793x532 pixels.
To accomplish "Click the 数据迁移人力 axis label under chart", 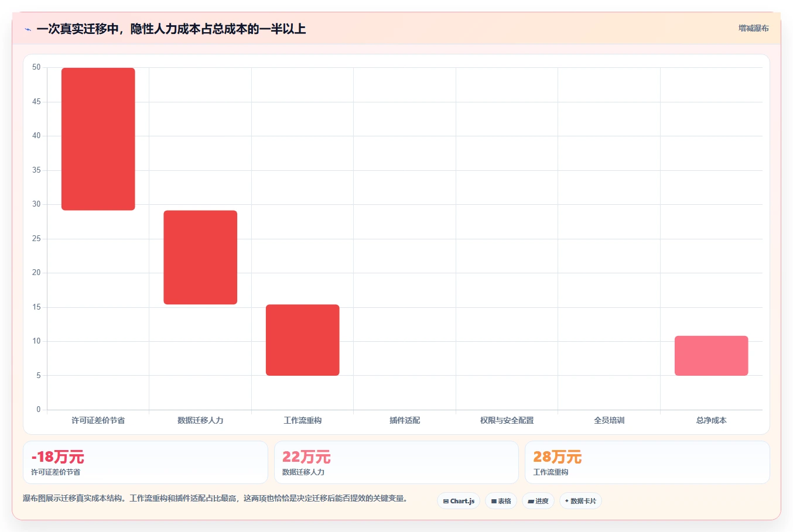I will [200, 420].
